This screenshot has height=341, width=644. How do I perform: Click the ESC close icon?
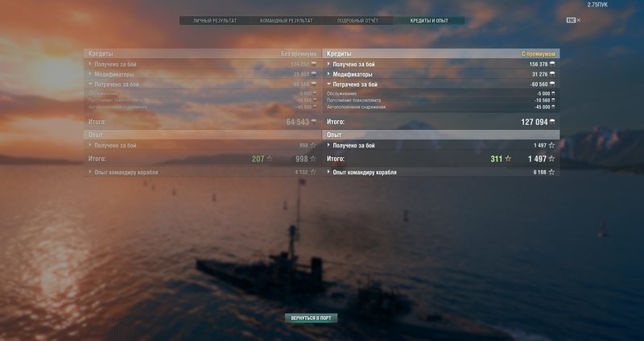573,19
